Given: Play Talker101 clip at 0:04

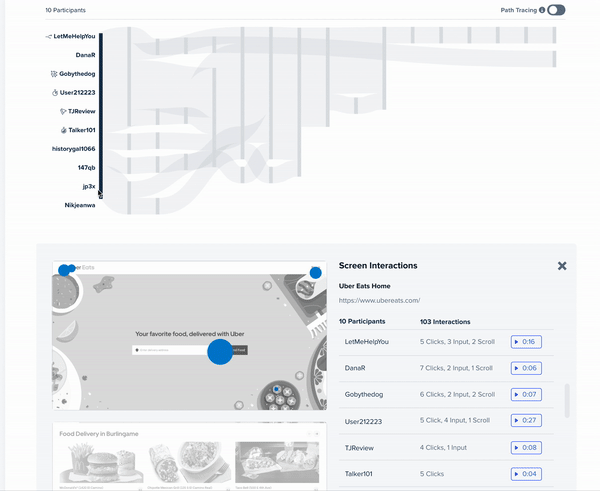Looking at the screenshot, I should pos(526,474).
